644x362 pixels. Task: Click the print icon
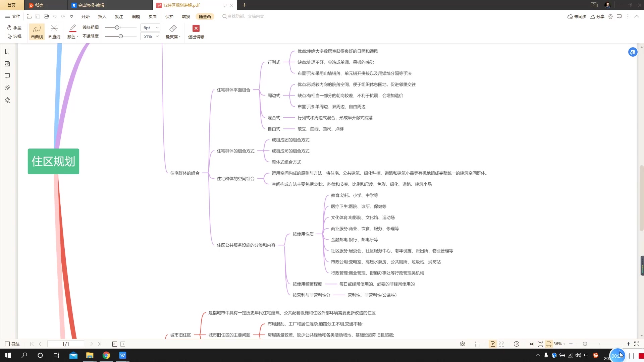(x=46, y=16)
